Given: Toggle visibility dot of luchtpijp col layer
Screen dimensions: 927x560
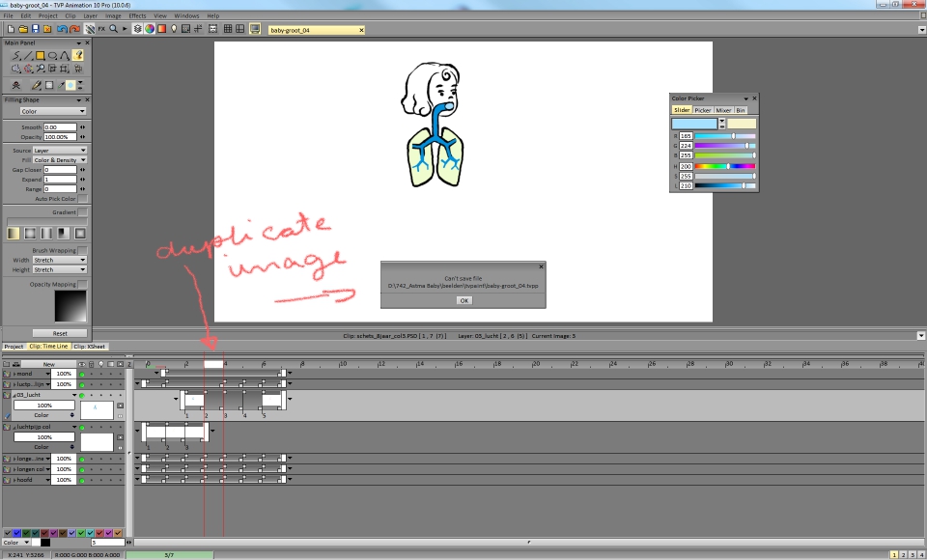Looking at the screenshot, I should coord(82,427).
